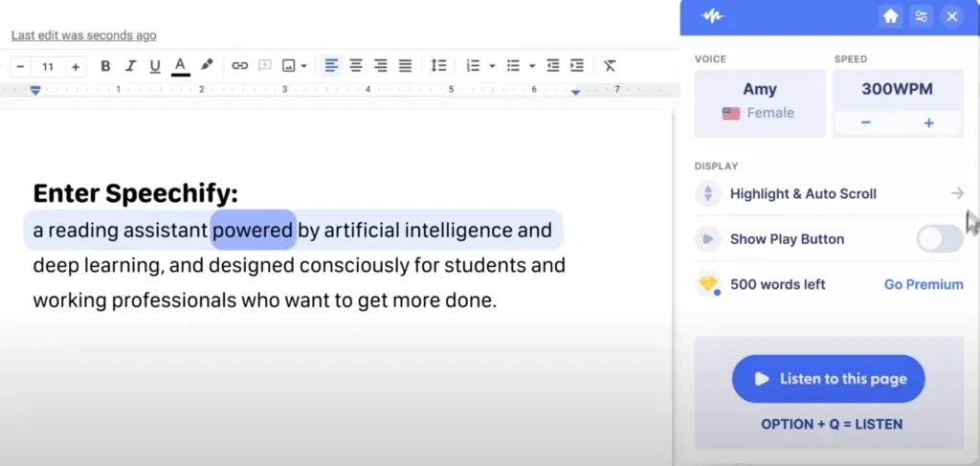Open the line spacing options
The image size is (980, 466).
pyautogui.click(x=438, y=66)
